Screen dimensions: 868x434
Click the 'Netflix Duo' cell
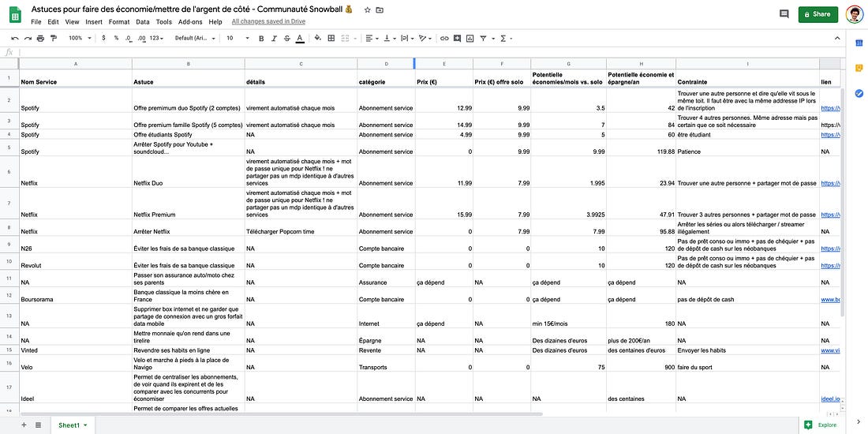click(189, 171)
